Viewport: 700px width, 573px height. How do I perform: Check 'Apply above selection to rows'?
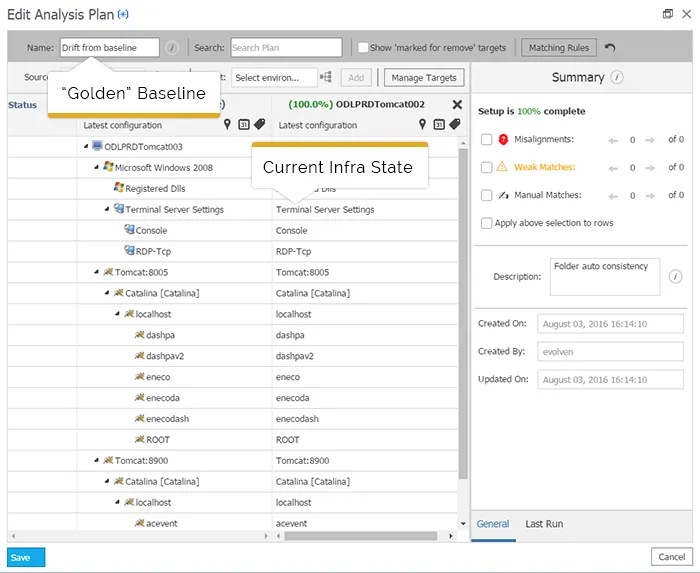(486, 223)
